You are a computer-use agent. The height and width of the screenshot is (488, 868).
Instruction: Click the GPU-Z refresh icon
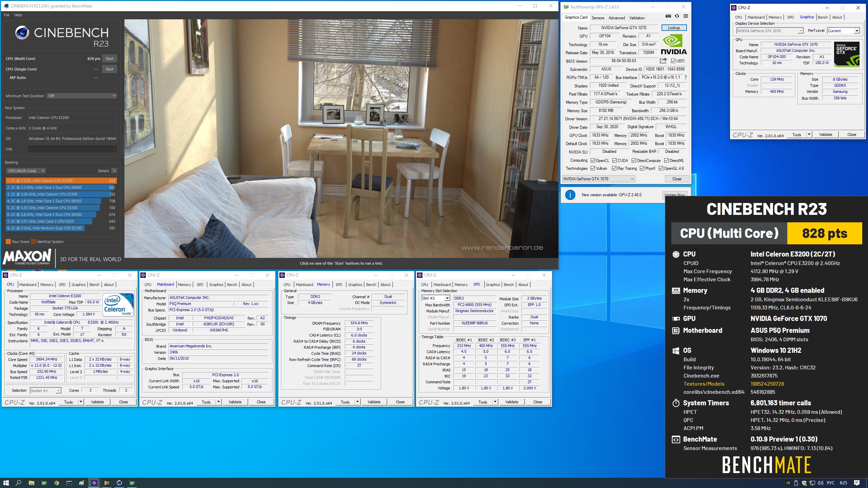pyautogui.click(x=677, y=16)
